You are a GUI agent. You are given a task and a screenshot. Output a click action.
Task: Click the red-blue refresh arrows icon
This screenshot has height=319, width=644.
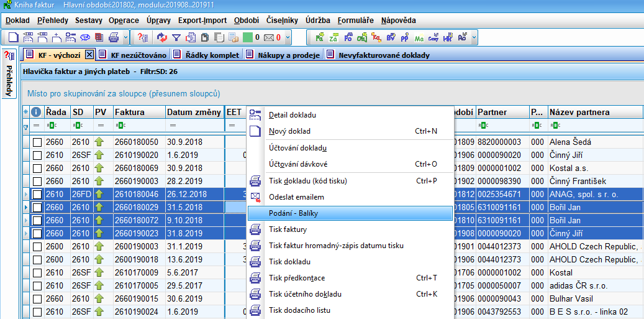pos(163,37)
